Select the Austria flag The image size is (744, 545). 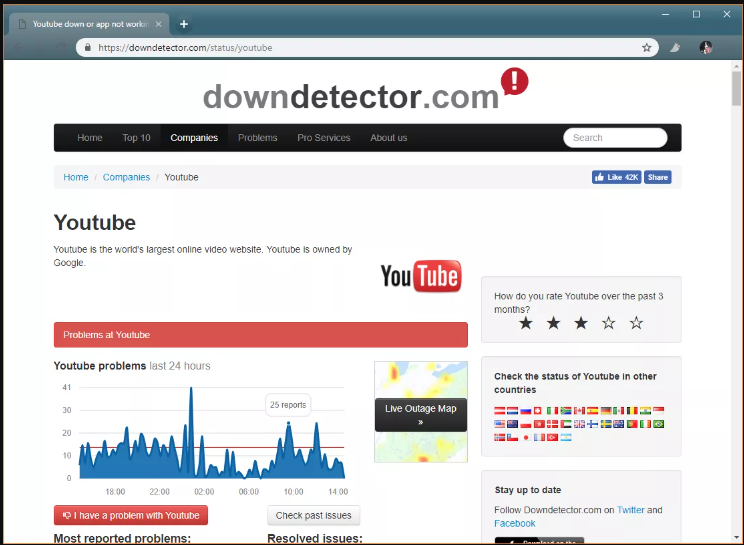[x=500, y=411]
